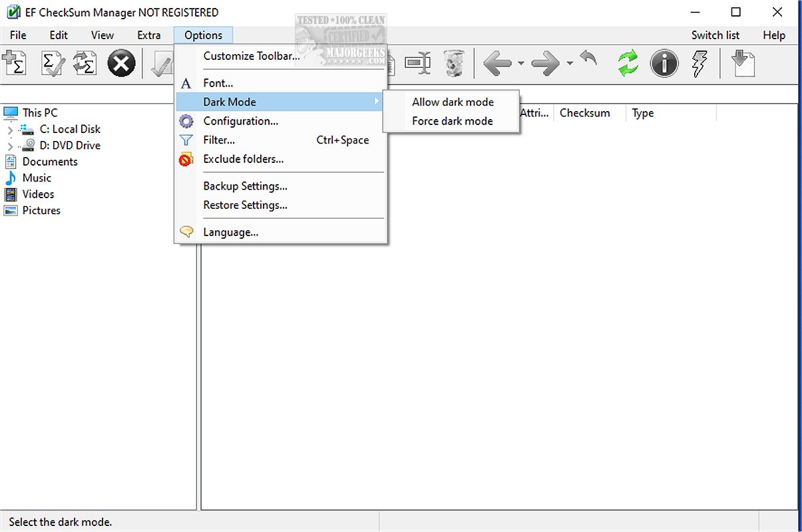Refresh using the green arrows icon
This screenshot has width=802, height=532.
click(628, 64)
